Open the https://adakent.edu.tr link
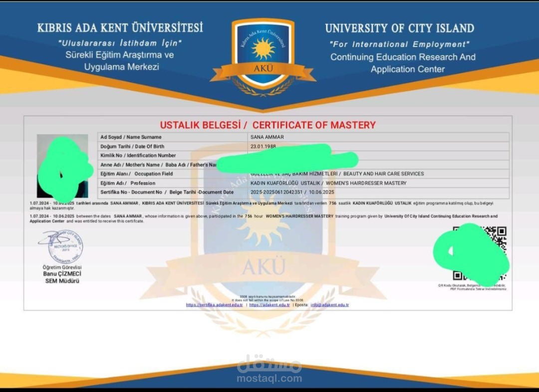 point(269,305)
